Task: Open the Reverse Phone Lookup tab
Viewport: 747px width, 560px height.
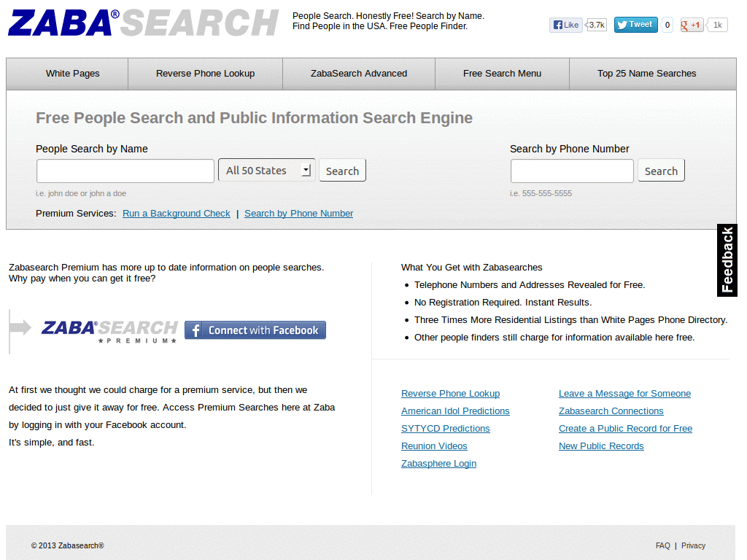Action: (205, 74)
